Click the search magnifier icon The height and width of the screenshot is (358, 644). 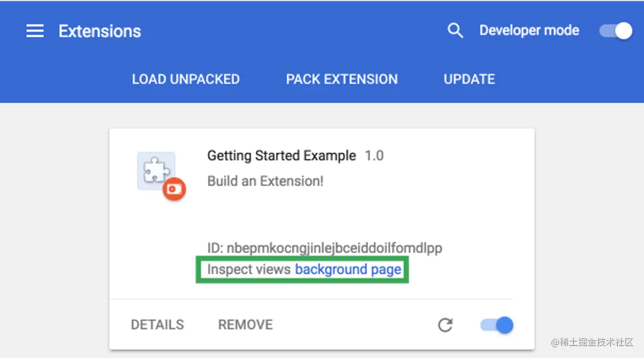pyautogui.click(x=455, y=31)
